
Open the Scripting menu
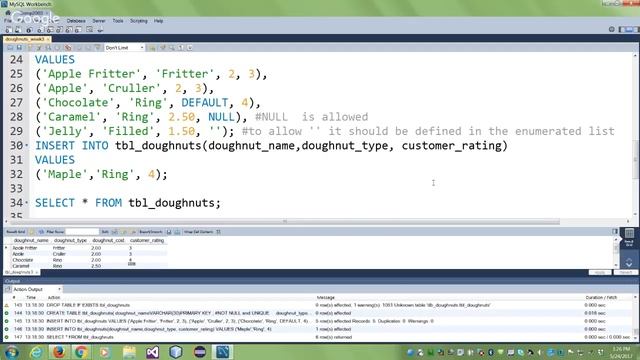(x=139, y=20)
